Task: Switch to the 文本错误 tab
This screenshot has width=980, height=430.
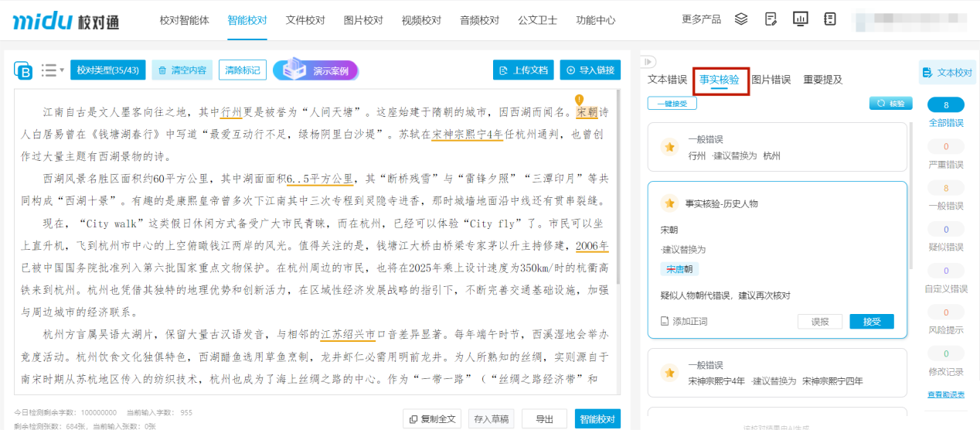Action: [x=667, y=80]
